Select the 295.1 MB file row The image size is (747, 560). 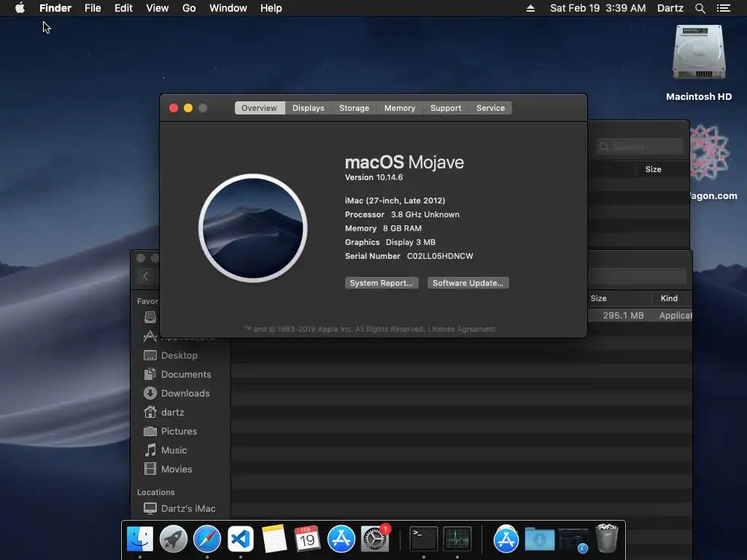tap(640, 315)
